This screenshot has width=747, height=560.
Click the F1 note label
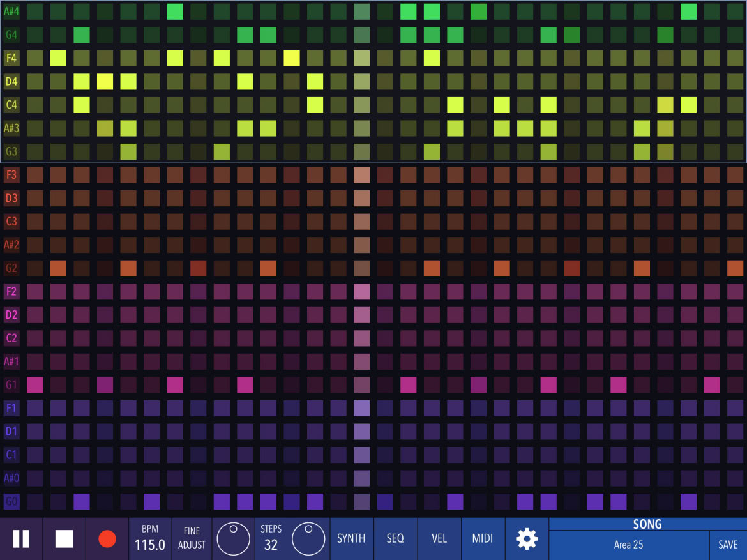click(11, 408)
